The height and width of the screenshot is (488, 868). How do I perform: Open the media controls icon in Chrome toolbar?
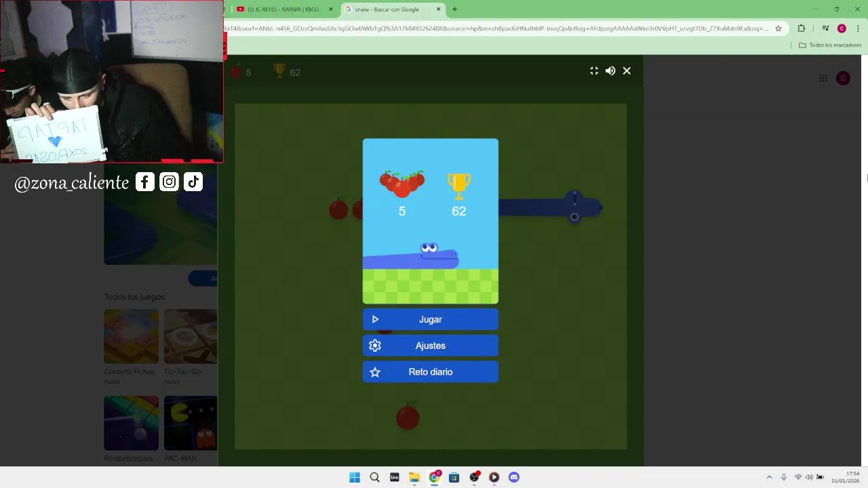pos(825,28)
